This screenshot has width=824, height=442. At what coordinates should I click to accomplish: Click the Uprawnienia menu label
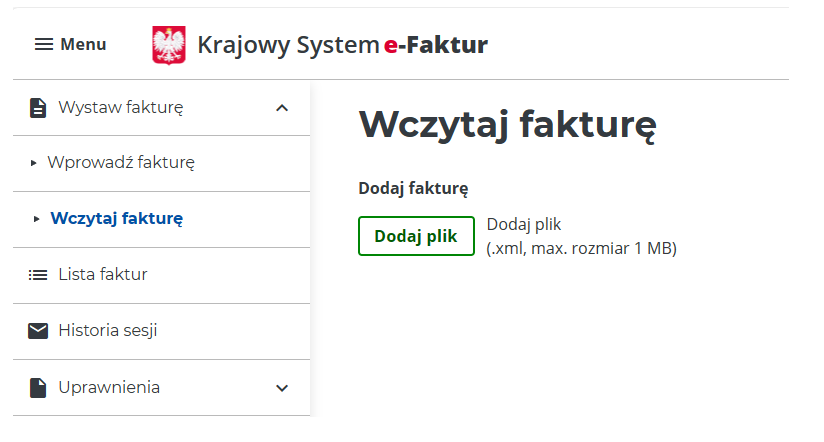tap(109, 388)
